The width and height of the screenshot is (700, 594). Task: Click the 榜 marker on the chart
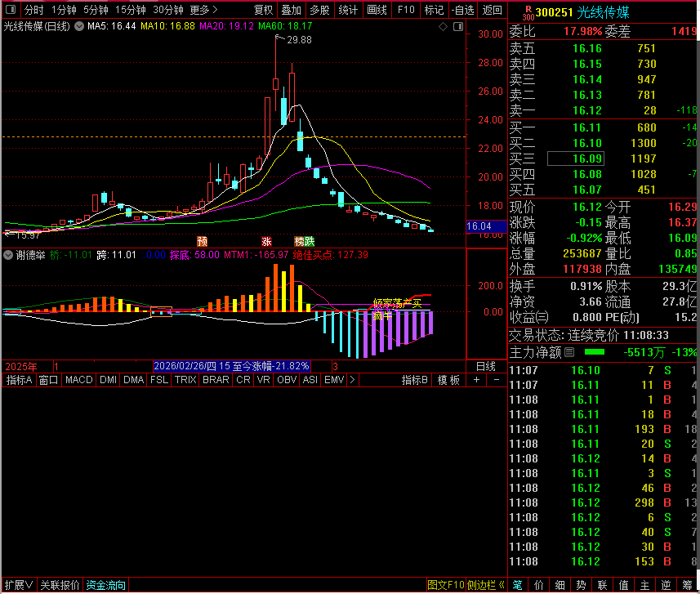(299, 241)
